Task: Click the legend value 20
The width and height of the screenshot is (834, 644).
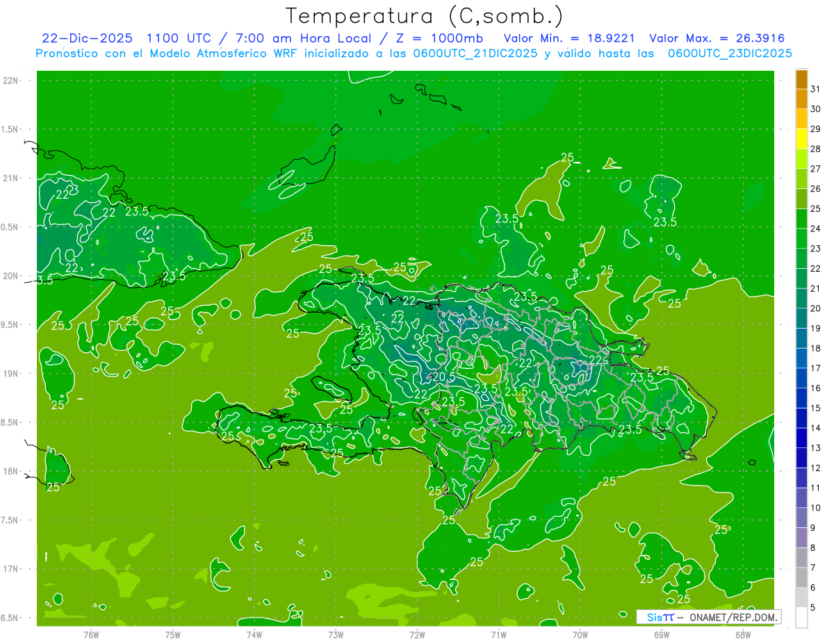Action: [x=816, y=308]
